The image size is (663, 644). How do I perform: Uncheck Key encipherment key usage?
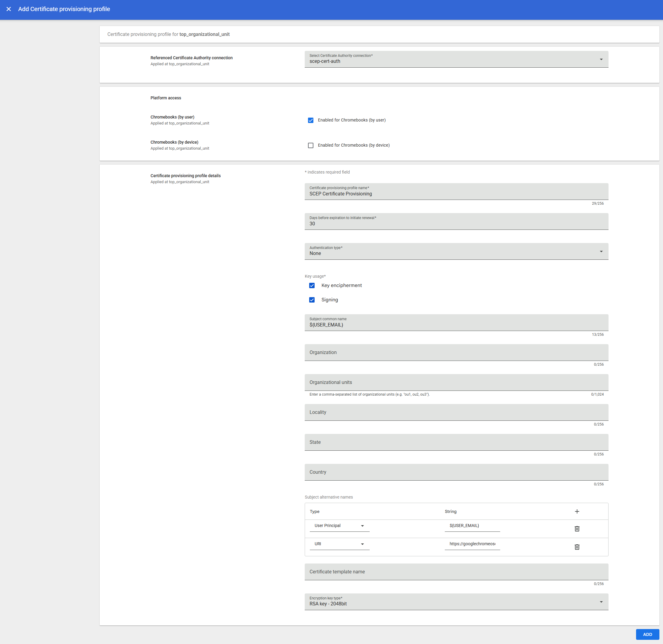tap(312, 285)
